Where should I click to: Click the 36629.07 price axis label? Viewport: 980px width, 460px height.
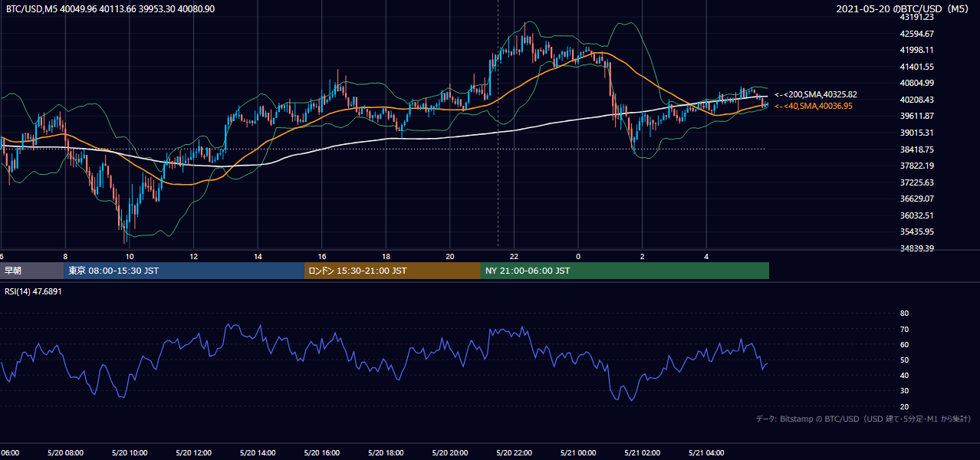click(x=916, y=199)
